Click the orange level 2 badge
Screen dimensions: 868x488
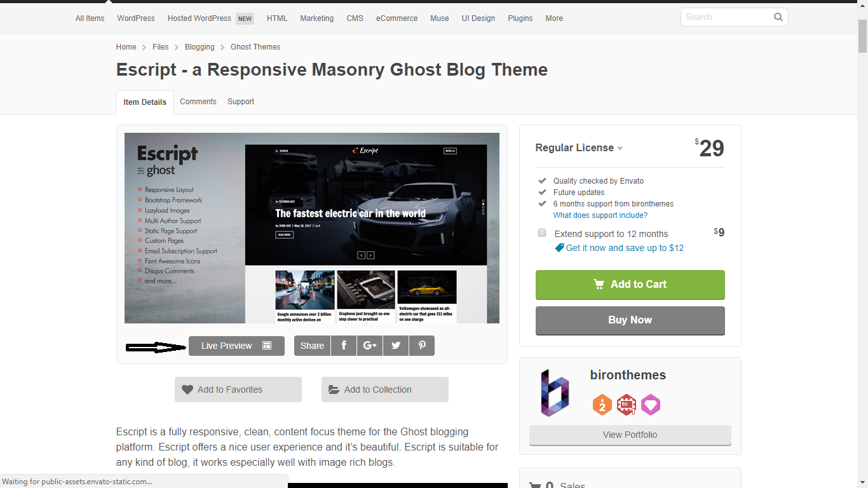pos(602,405)
